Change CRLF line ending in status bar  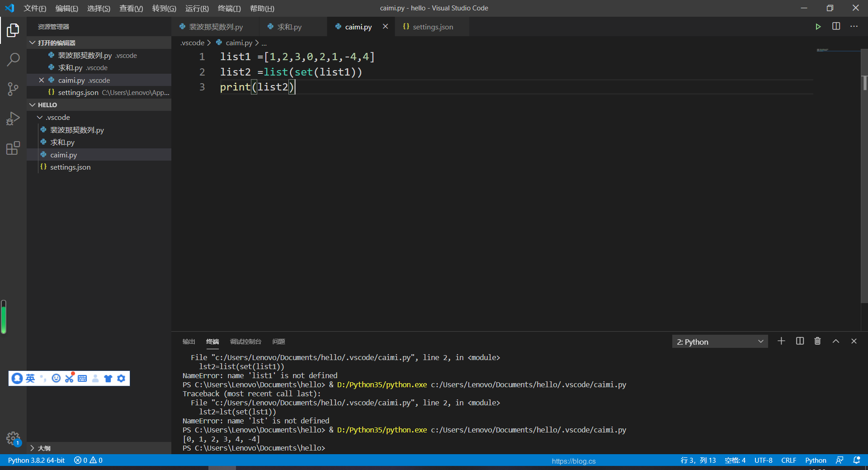(x=788, y=460)
